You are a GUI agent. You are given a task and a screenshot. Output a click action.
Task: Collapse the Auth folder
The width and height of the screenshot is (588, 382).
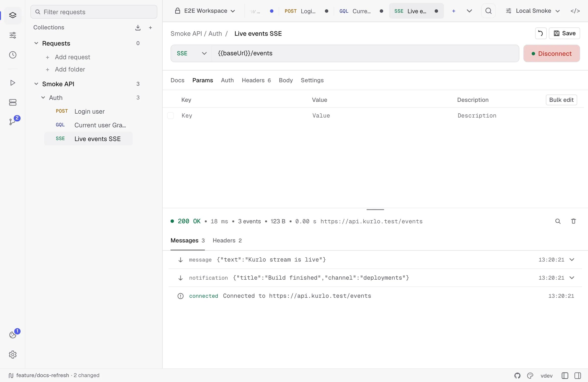click(43, 97)
